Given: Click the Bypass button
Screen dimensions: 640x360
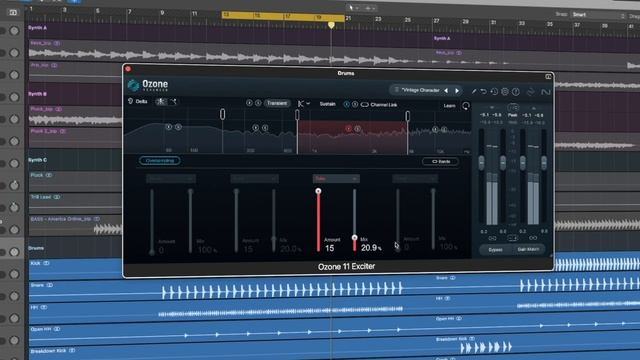Looking at the screenshot, I should pyautogui.click(x=496, y=249).
